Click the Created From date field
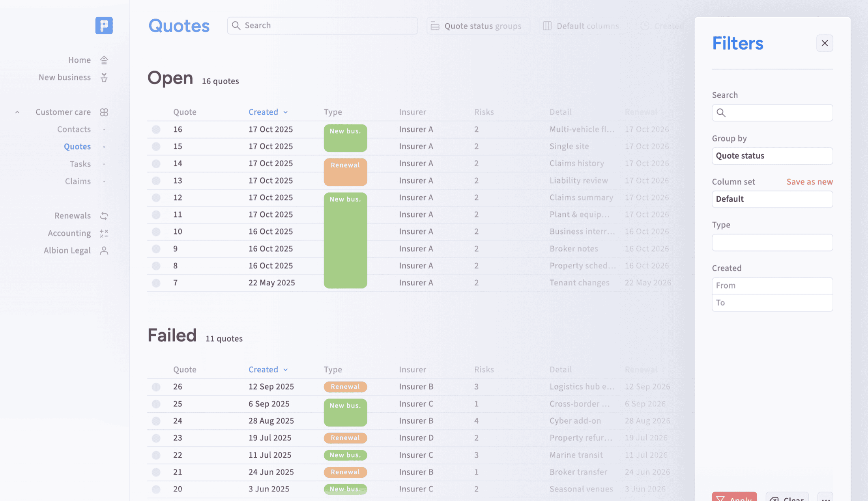 (772, 285)
